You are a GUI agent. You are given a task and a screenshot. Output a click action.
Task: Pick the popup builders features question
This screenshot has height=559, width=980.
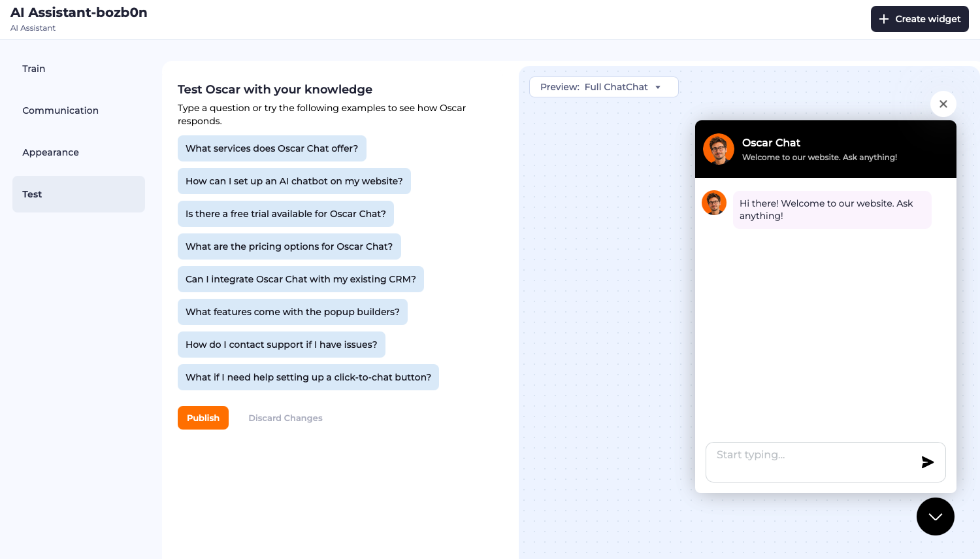tap(293, 312)
